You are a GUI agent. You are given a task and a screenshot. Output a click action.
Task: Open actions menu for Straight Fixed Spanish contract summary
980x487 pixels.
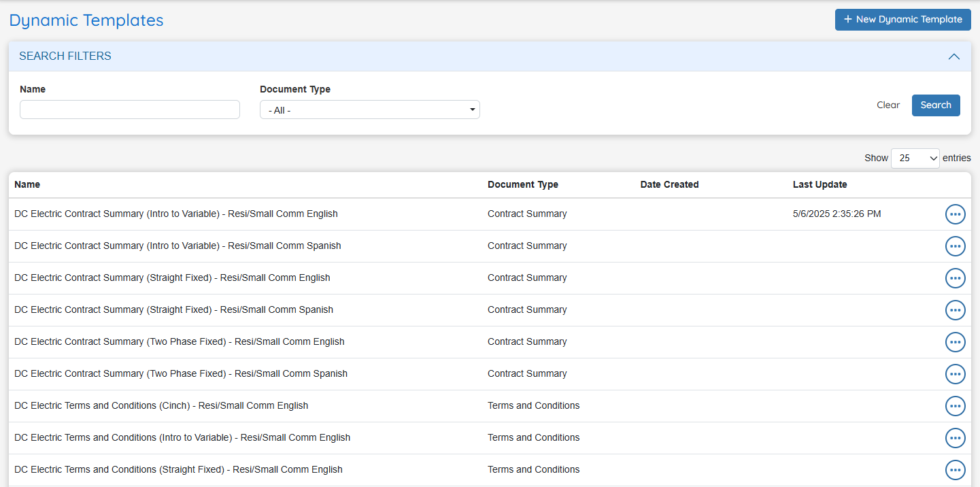tap(956, 310)
